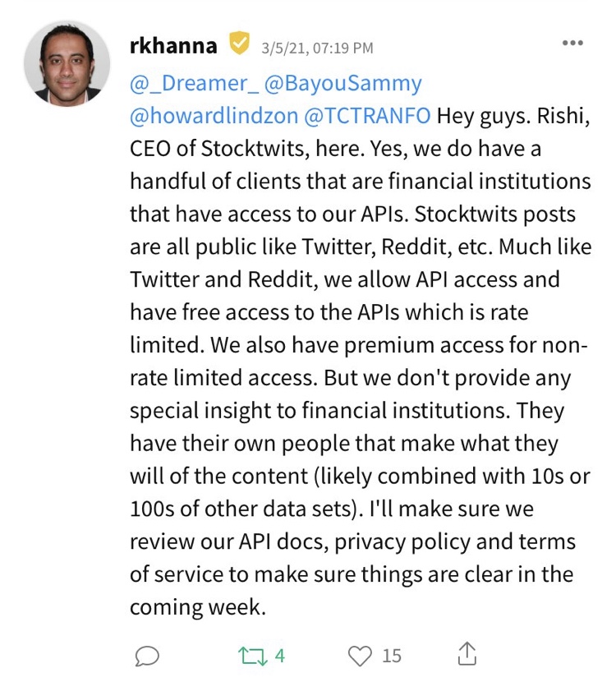Click the 3/5/21, 07:19 PM timestamp

coord(317,48)
